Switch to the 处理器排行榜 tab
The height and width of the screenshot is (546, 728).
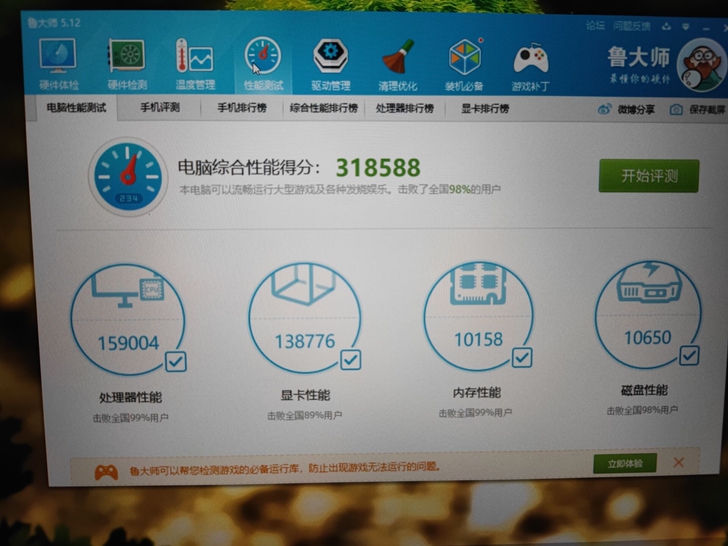point(404,109)
